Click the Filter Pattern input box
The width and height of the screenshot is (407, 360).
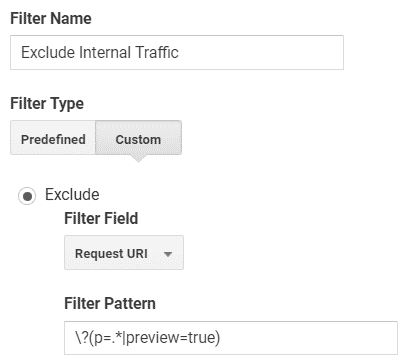231,338
